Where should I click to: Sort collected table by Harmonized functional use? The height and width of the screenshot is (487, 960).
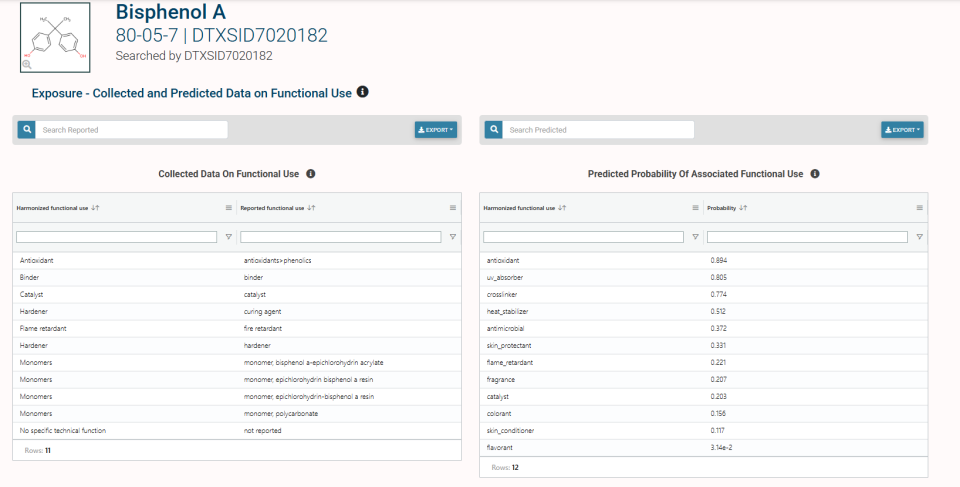(57, 208)
